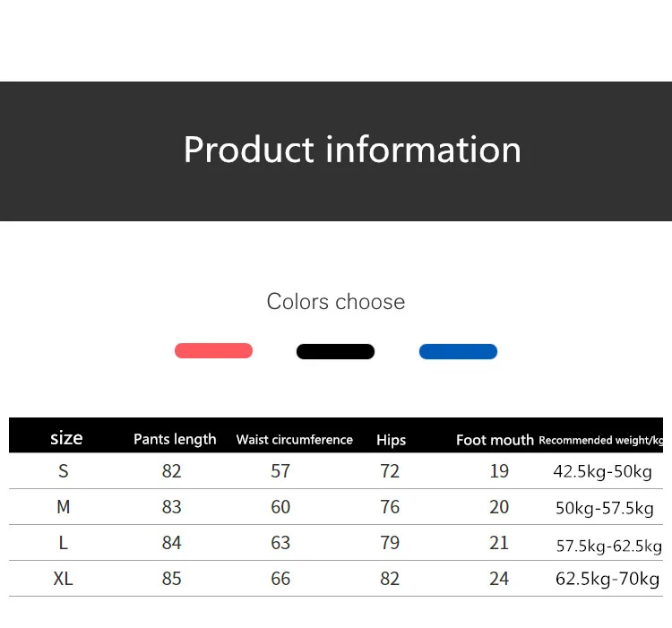Image resolution: width=672 pixels, height=628 pixels.
Task: Click the 57.5kg-62.5kg weight range
Action: [x=608, y=546]
